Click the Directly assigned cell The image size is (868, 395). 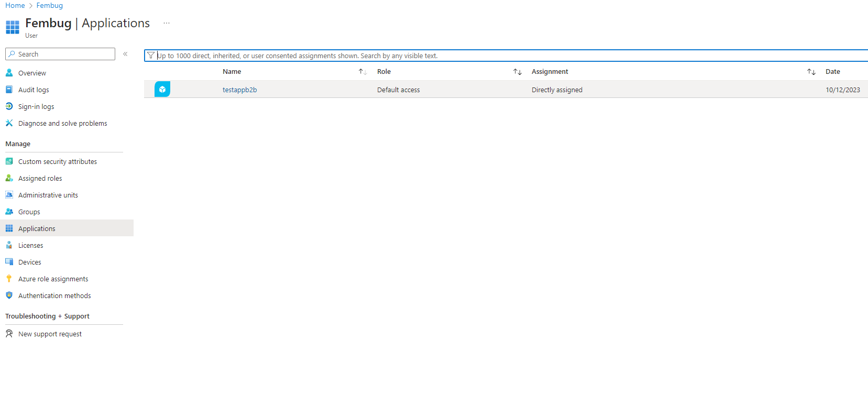(557, 90)
